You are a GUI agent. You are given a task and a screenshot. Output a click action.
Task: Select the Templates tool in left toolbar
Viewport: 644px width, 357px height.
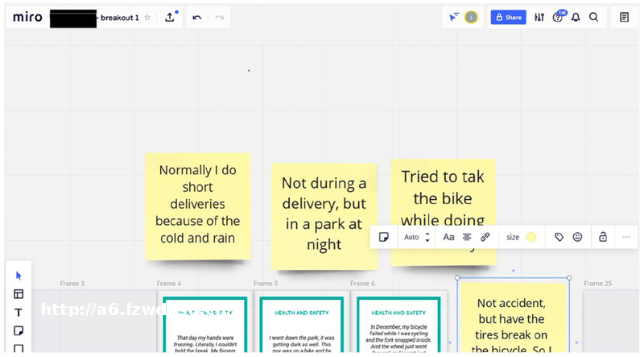(x=19, y=294)
